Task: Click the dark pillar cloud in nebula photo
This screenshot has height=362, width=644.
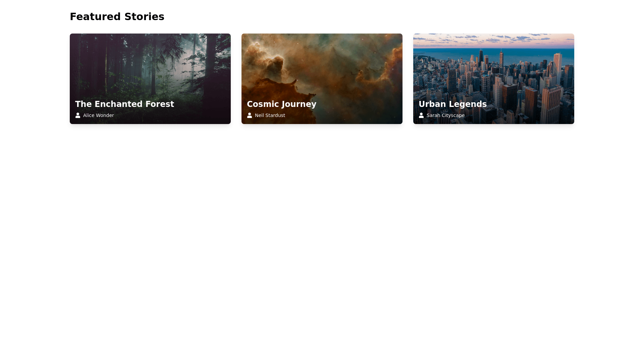Action: (x=275, y=67)
